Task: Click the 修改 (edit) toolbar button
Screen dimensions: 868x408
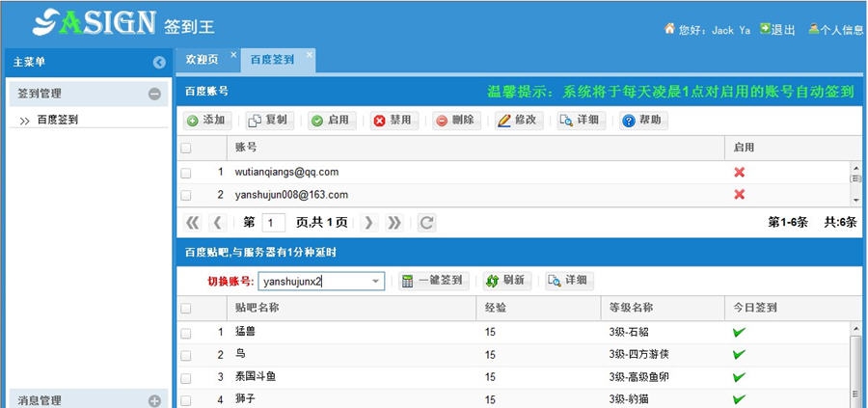Action: point(519,121)
